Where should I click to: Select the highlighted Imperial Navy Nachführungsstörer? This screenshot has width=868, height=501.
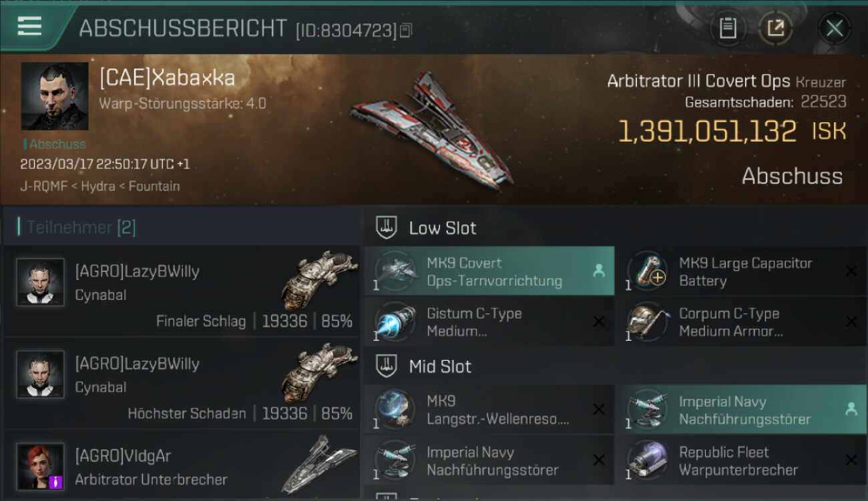click(741, 410)
